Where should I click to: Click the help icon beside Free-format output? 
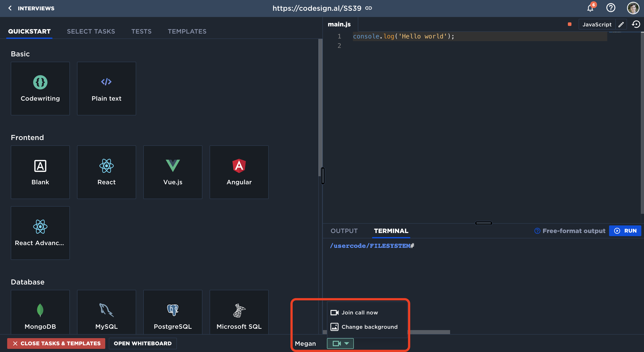tap(537, 231)
